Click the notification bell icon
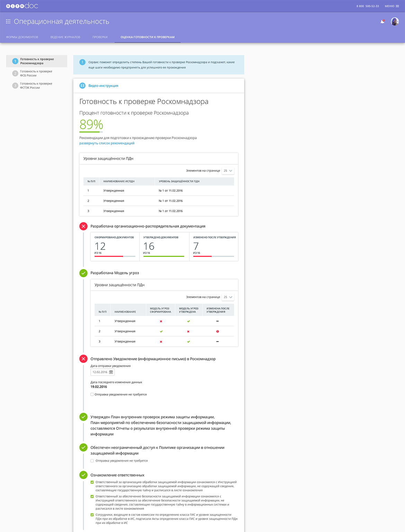This screenshot has width=405, height=532. click(x=382, y=21)
